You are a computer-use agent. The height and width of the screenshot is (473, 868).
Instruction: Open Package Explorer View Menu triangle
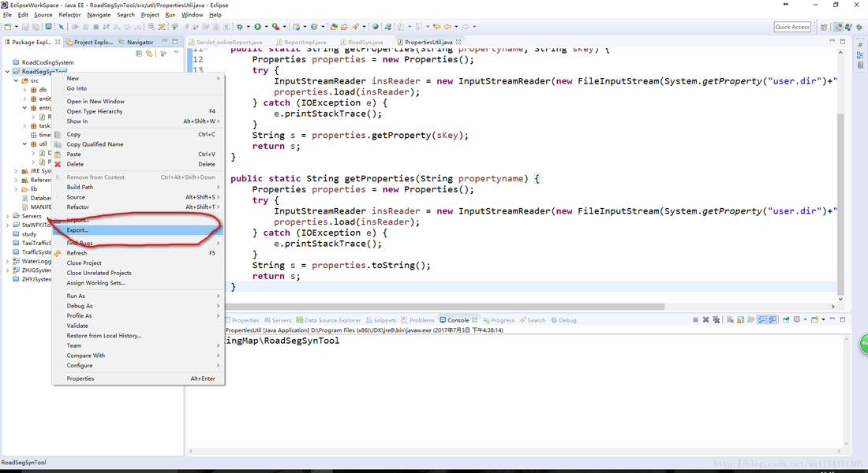pos(176,53)
